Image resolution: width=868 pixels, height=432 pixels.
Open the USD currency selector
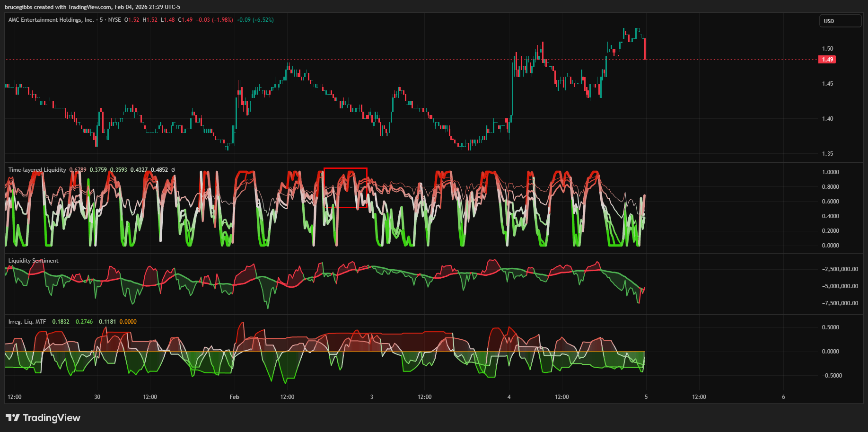[840, 21]
